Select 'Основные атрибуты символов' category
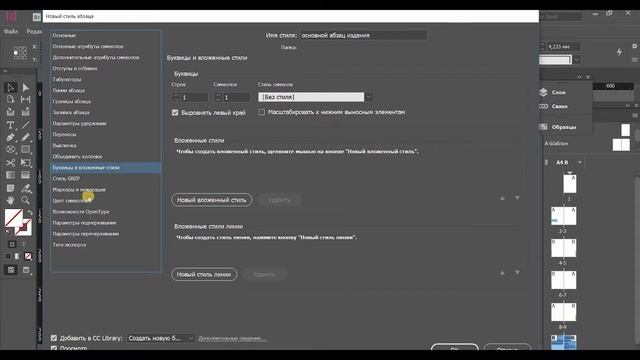Viewport: 640px width, 360px height. click(x=106, y=47)
